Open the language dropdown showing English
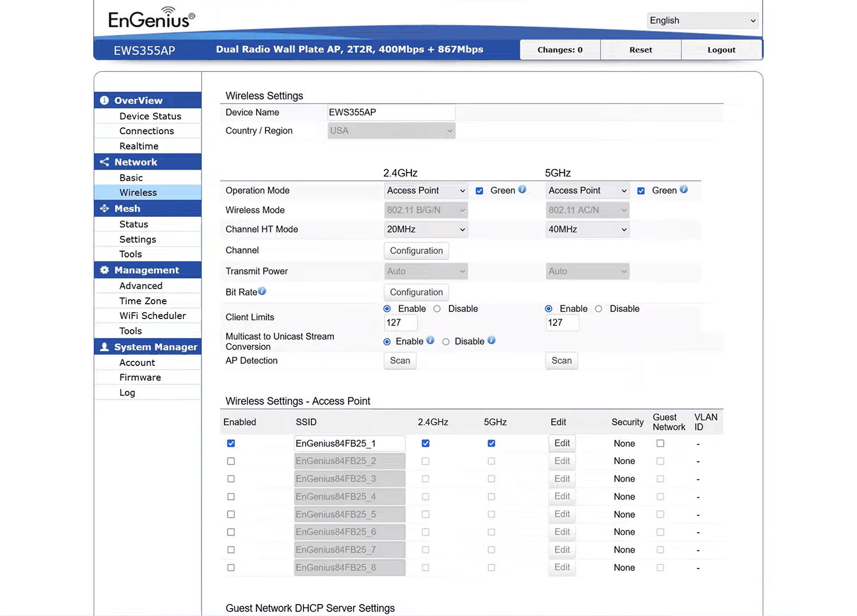 [702, 21]
